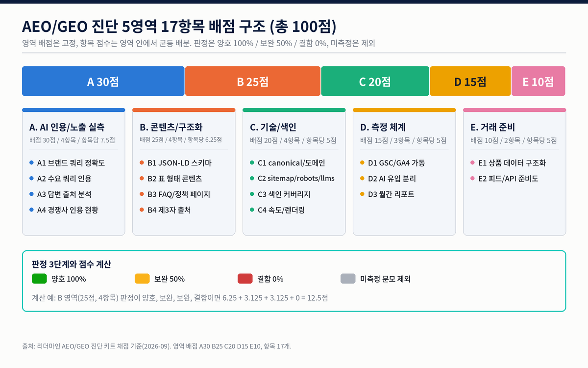Click E2 피드/API 준비도 item
The image size is (588, 368).
pyautogui.click(x=504, y=179)
